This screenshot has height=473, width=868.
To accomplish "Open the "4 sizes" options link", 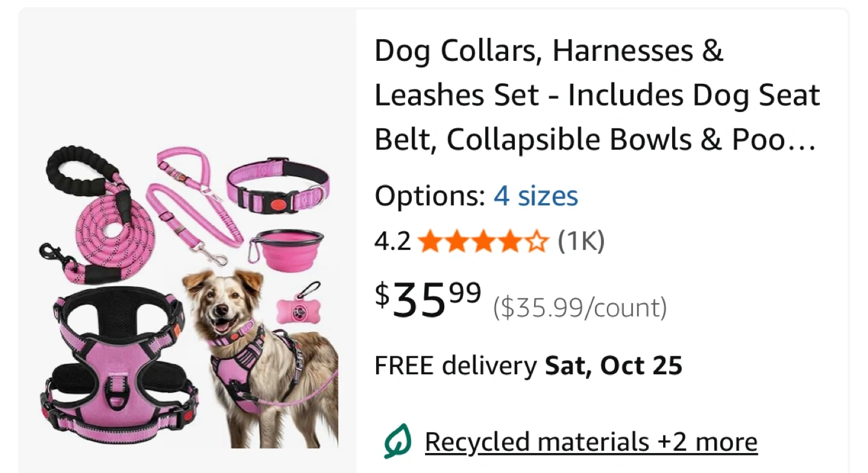I will pos(536,196).
